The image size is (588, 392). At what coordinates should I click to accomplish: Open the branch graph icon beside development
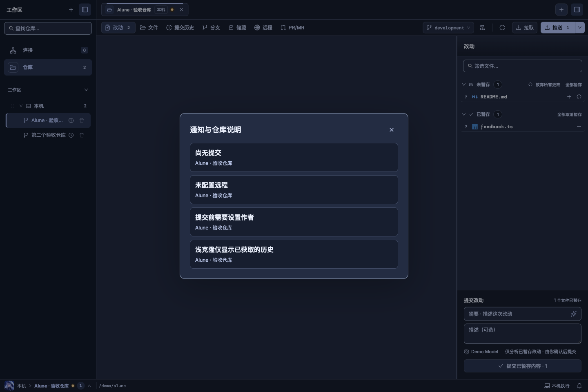tap(482, 27)
